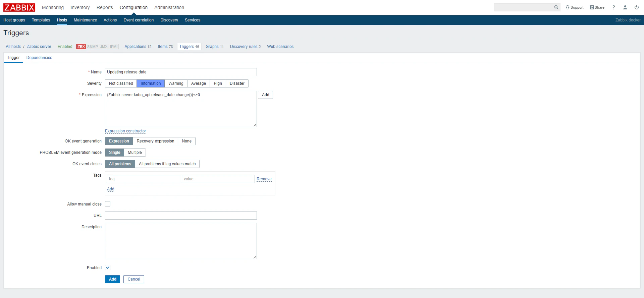This screenshot has width=644, height=298.
Task: Open the Support headset link
Action: pos(574,7)
